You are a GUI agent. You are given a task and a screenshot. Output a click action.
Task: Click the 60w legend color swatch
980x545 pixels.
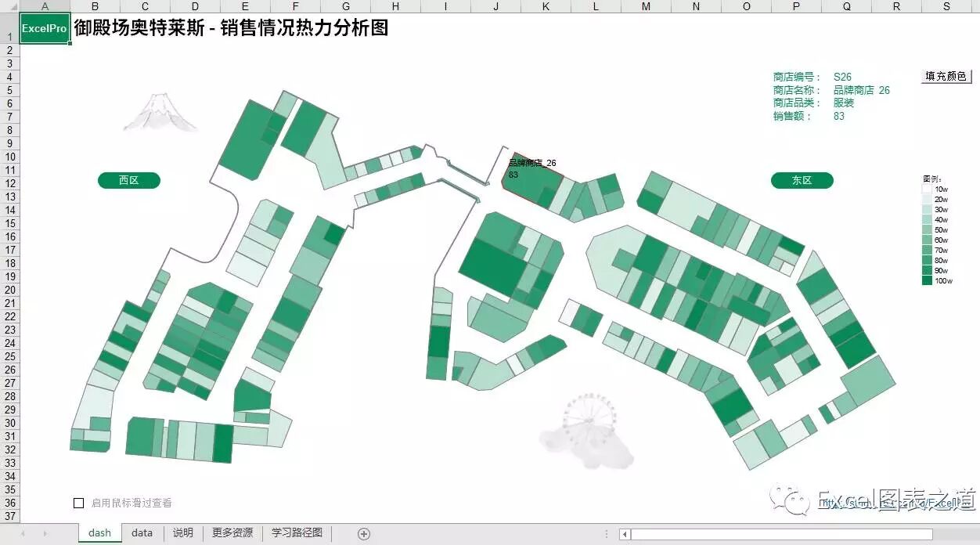pos(927,240)
